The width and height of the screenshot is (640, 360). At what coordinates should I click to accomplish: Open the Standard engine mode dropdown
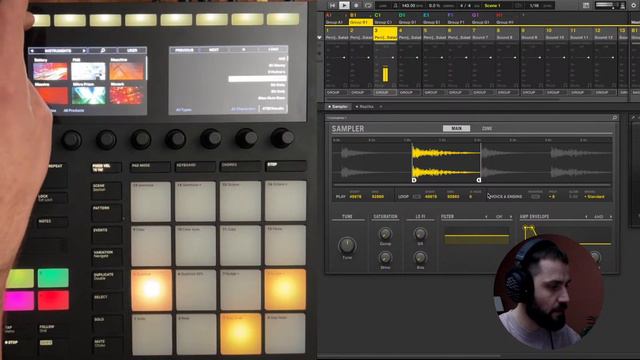(x=594, y=197)
